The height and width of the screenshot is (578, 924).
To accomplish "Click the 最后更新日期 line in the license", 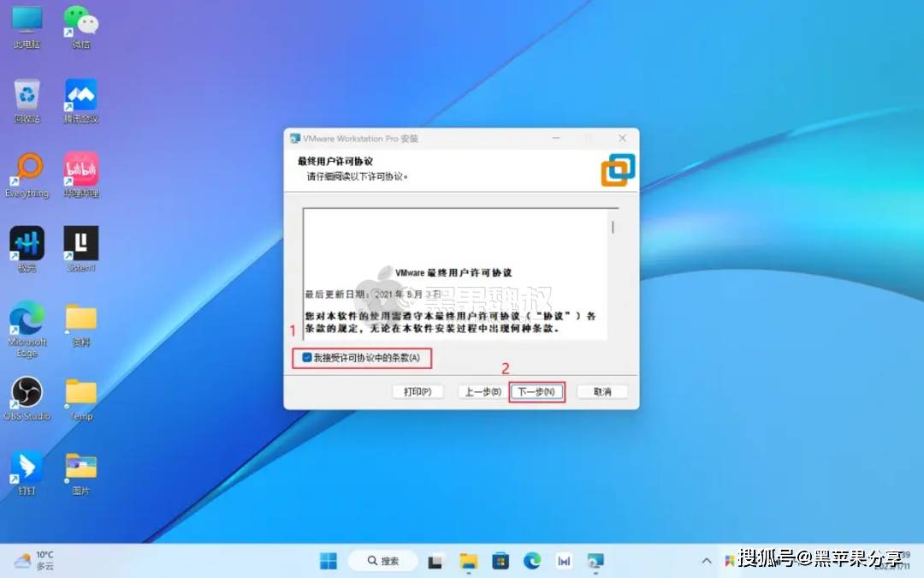I will click(372, 294).
